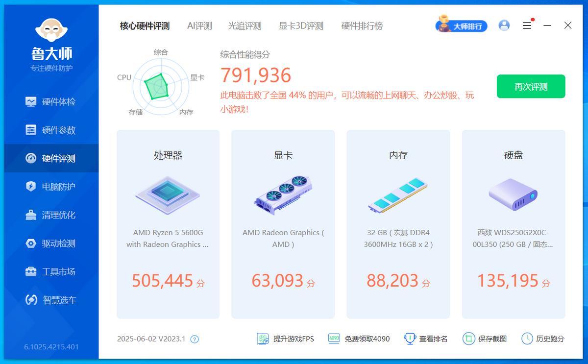The image size is (588, 364).
Task: Select 硬件评测 in the sidebar
Action: [x=51, y=159]
